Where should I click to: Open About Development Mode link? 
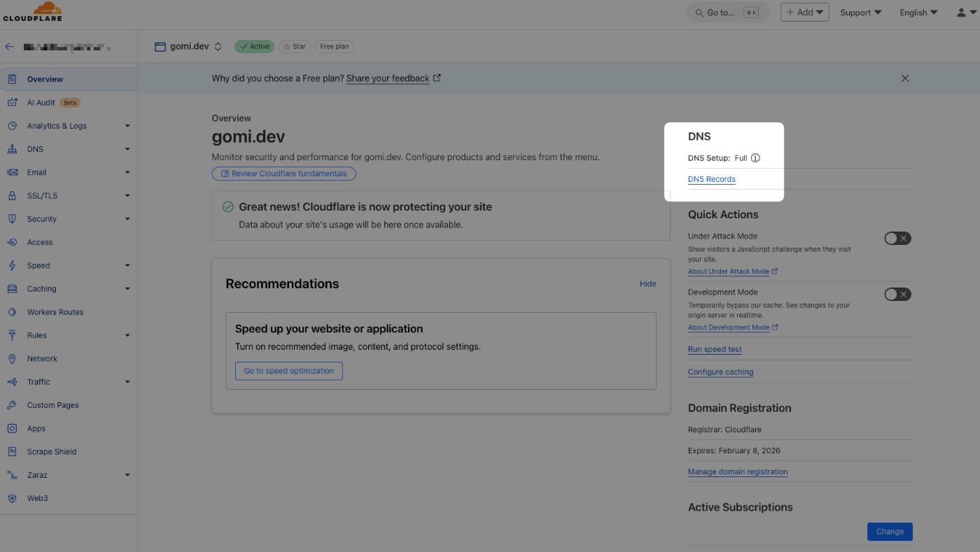733,327
